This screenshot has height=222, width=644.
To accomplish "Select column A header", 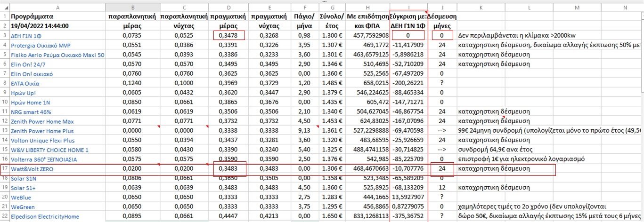I will (x=57, y=8).
